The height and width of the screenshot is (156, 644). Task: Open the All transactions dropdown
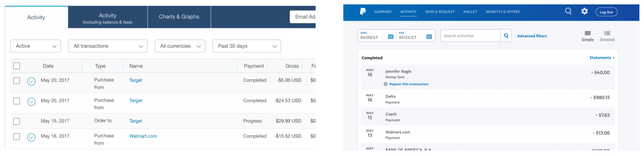(108, 46)
